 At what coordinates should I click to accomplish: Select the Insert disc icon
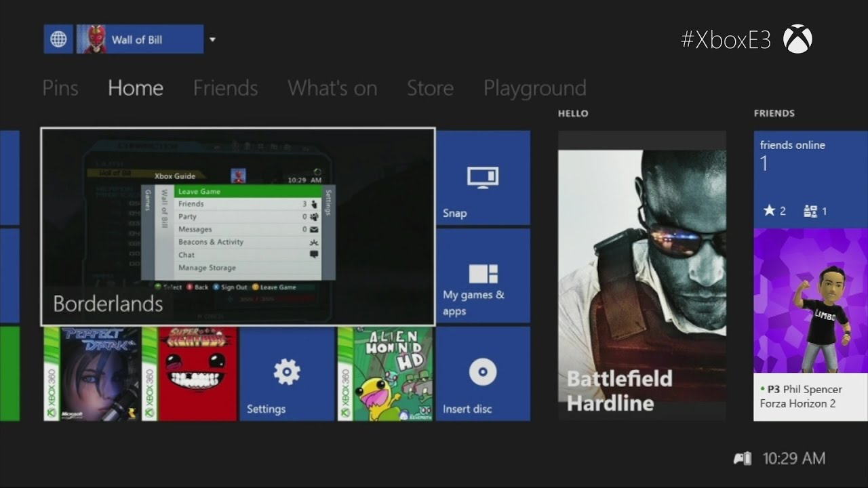click(x=483, y=372)
